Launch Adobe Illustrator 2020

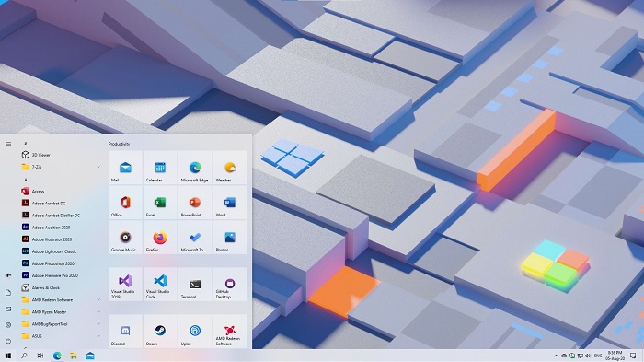coord(61,239)
